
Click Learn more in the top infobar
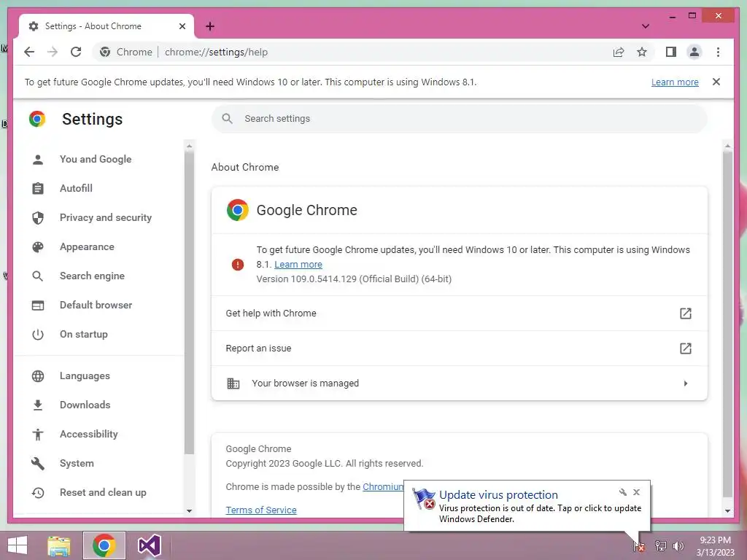pos(675,82)
